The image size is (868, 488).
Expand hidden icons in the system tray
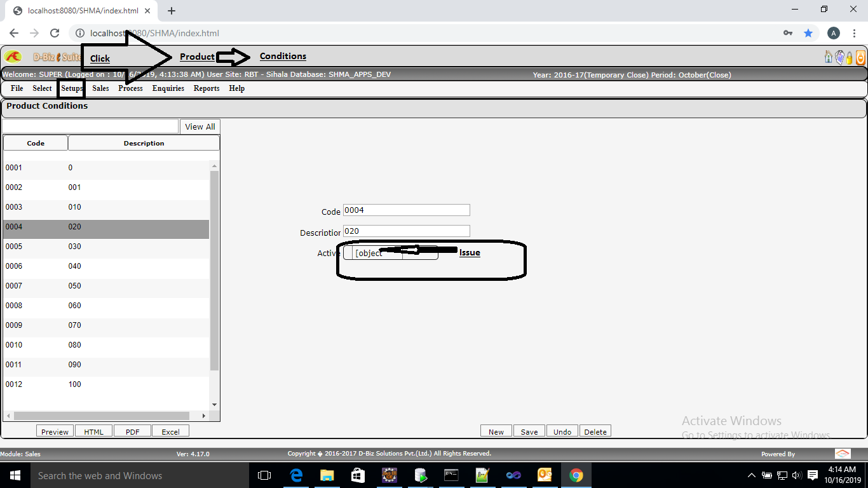[x=750, y=475]
